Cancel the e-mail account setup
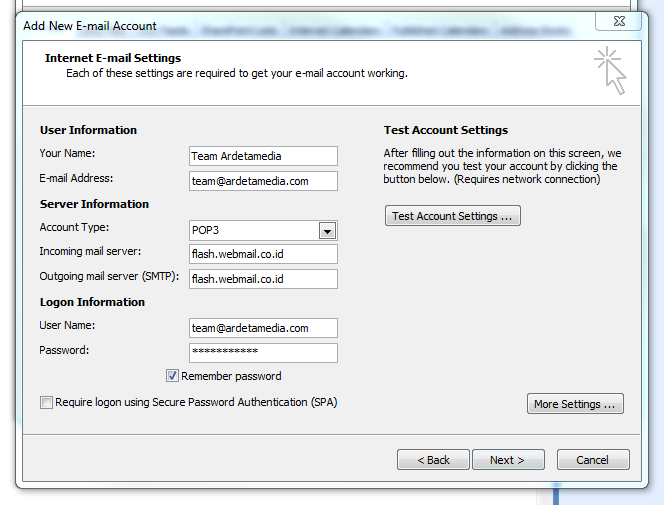 (593, 460)
